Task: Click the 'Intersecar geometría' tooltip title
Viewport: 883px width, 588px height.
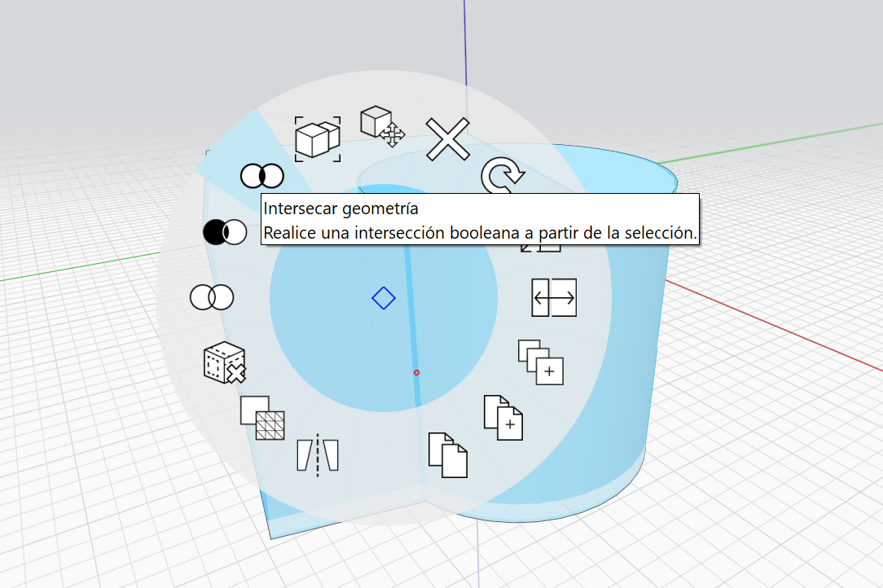Action: coord(340,209)
